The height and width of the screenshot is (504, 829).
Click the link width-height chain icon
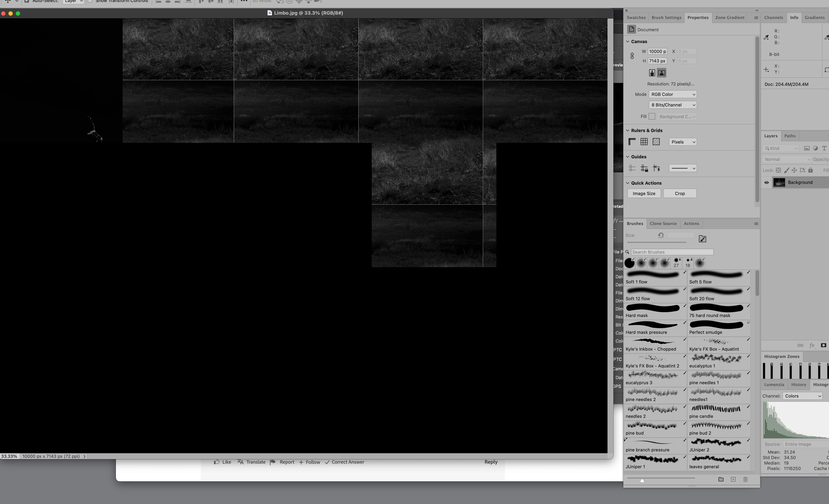click(632, 56)
